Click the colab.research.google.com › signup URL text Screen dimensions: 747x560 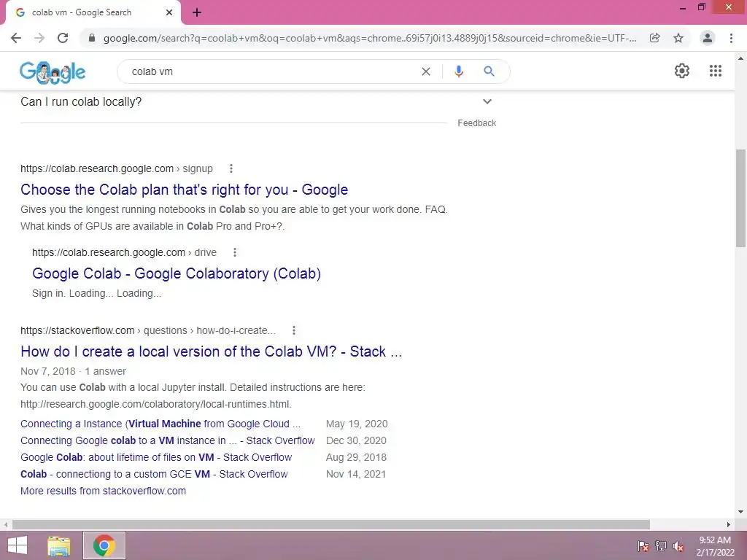click(x=117, y=168)
